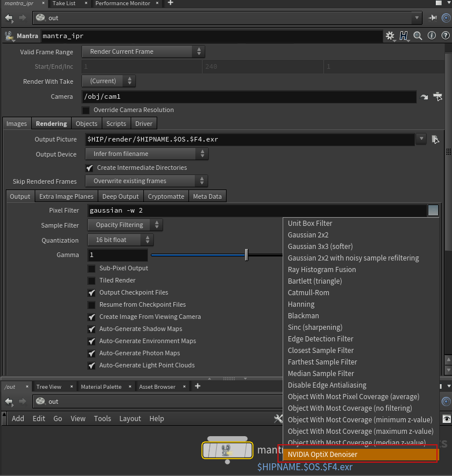
Task: Show node info with the i icon
Action: [x=432, y=35]
